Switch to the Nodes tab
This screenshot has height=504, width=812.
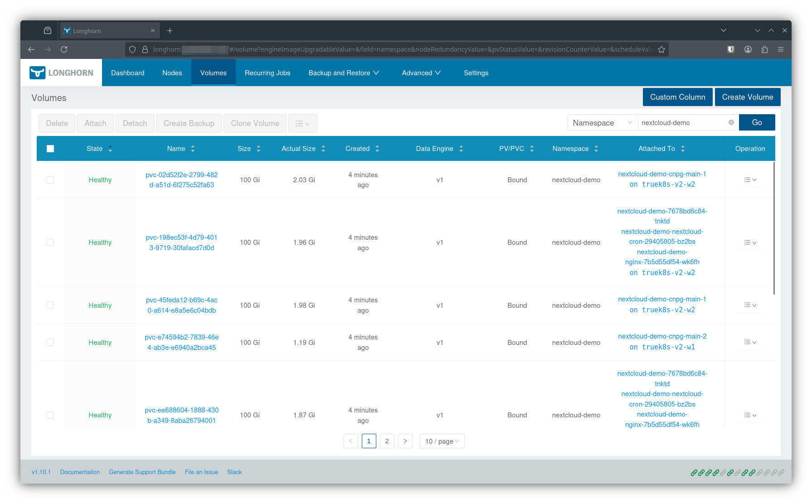tap(172, 73)
